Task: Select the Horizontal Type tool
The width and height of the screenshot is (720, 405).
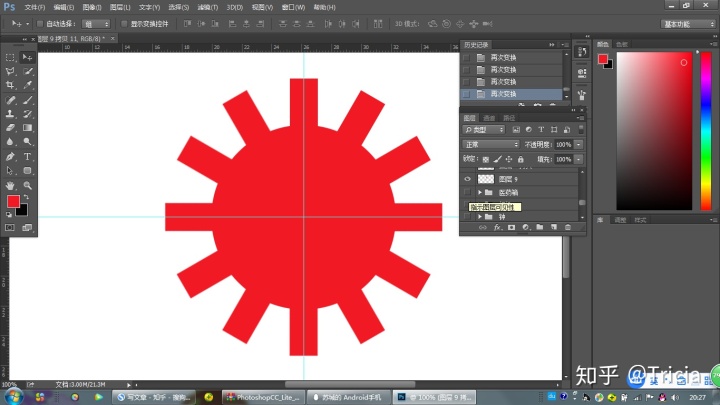Action: click(x=28, y=157)
